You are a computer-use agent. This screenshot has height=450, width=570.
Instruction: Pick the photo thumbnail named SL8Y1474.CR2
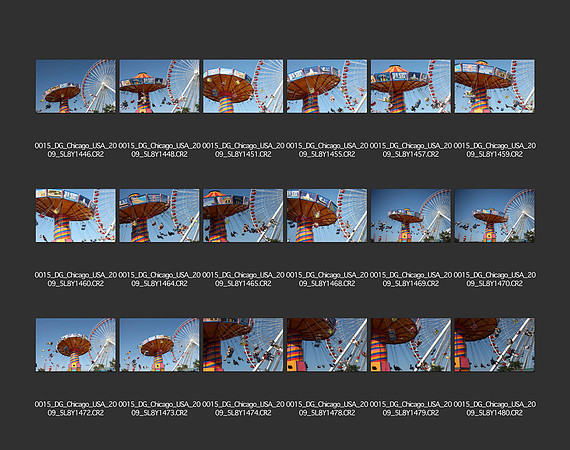click(243, 345)
